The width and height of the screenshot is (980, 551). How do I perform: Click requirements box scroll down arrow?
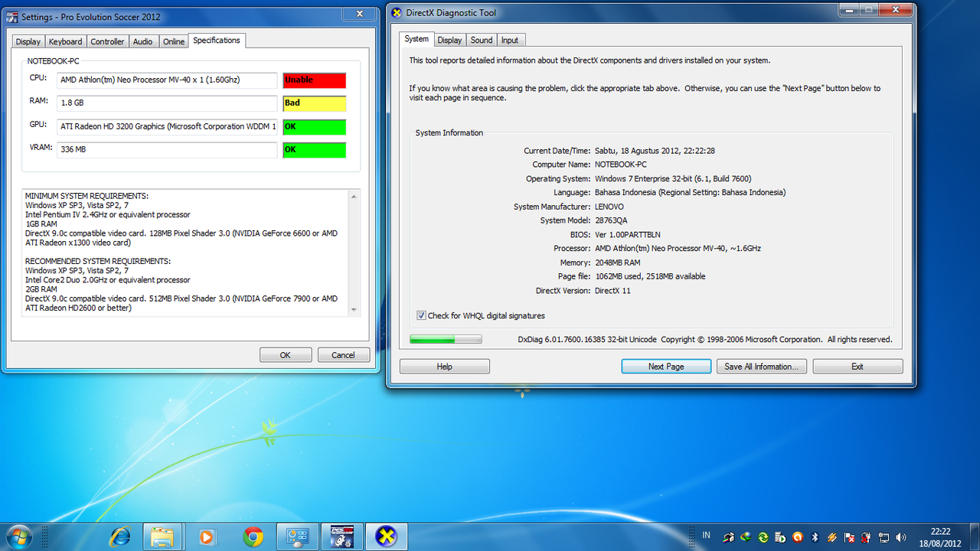pyautogui.click(x=354, y=309)
